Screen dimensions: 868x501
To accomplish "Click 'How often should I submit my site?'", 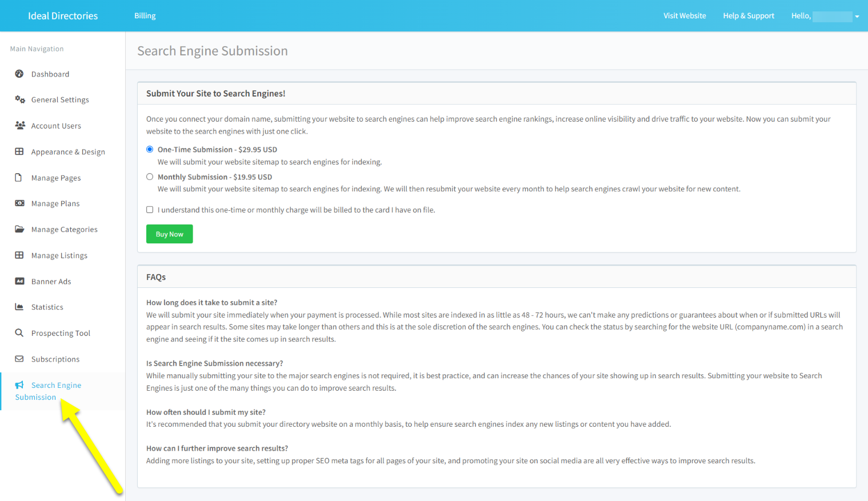I will (x=206, y=412).
